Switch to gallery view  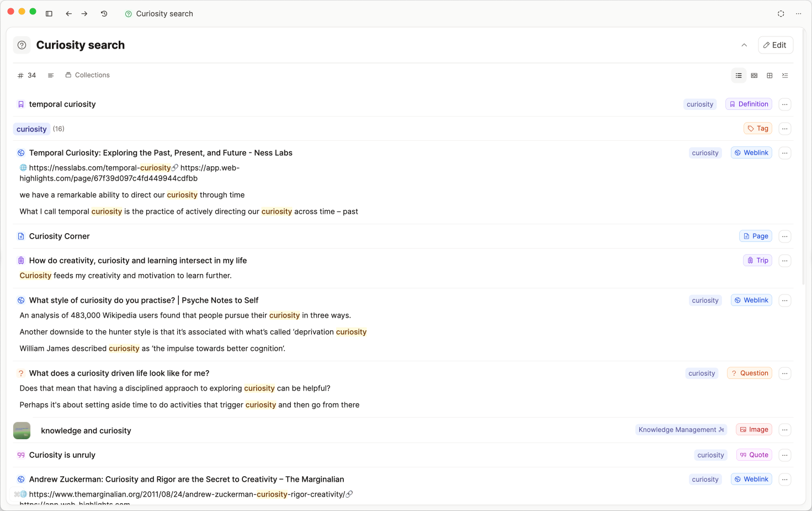click(x=754, y=75)
